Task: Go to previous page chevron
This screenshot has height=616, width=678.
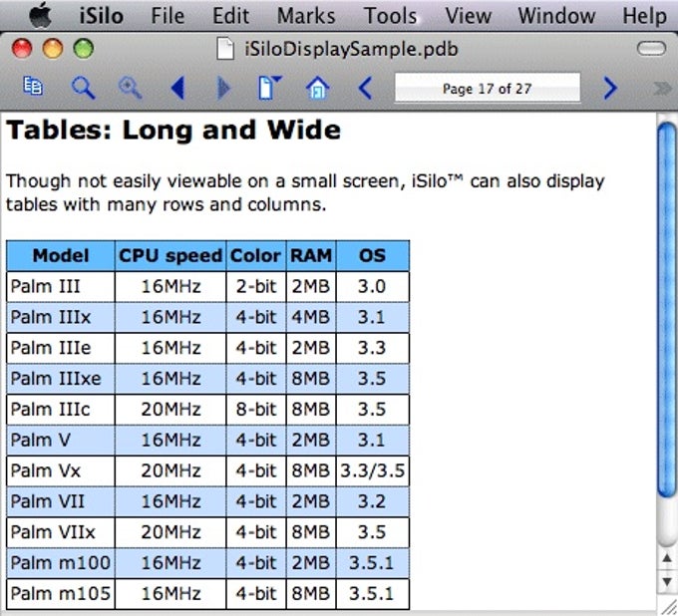Action: coord(365,88)
